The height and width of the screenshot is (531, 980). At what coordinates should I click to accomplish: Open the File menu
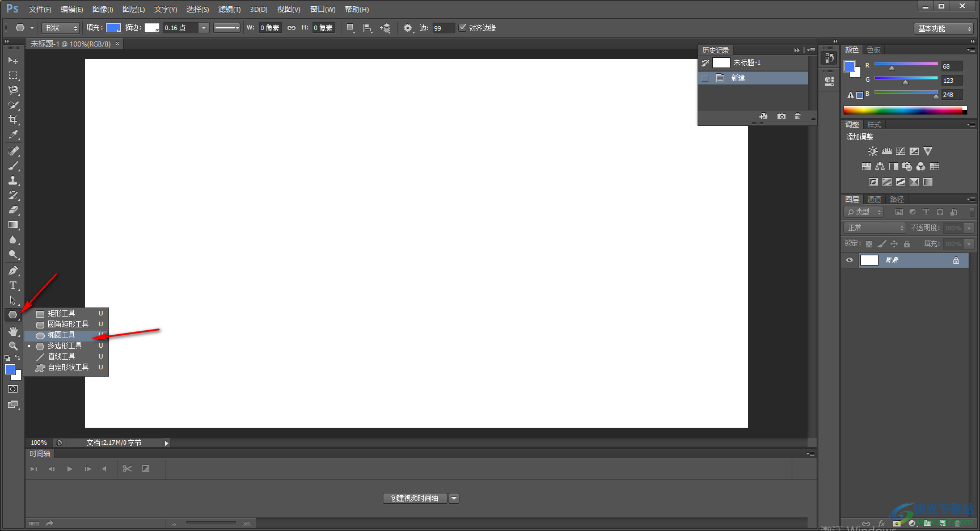40,9
